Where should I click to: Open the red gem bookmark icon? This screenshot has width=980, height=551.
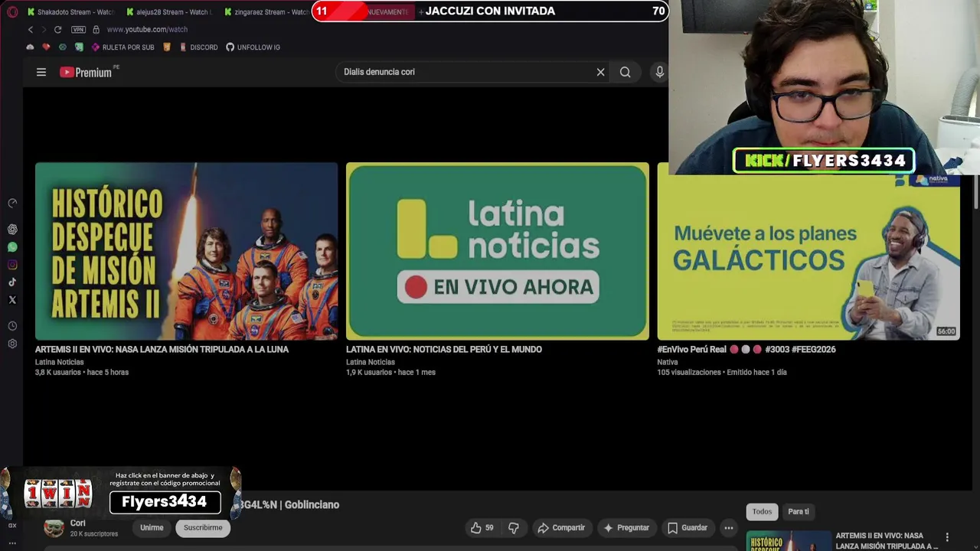(46, 47)
